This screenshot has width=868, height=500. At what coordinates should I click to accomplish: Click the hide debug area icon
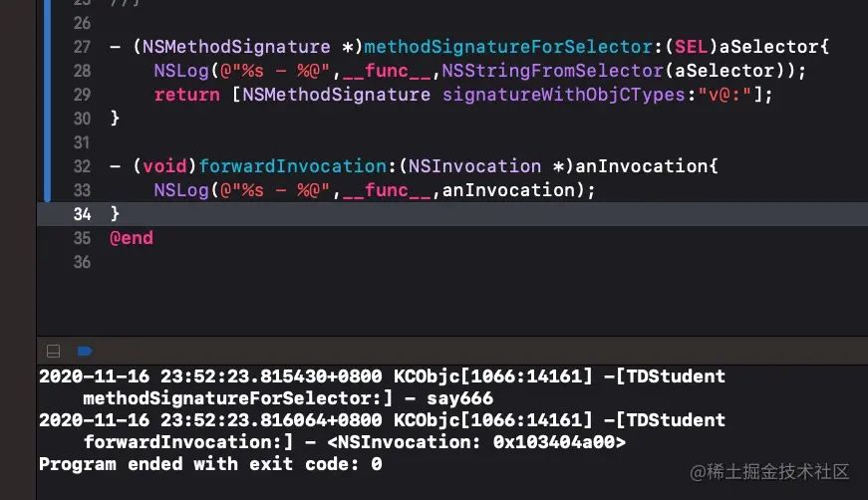click(53, 351)
